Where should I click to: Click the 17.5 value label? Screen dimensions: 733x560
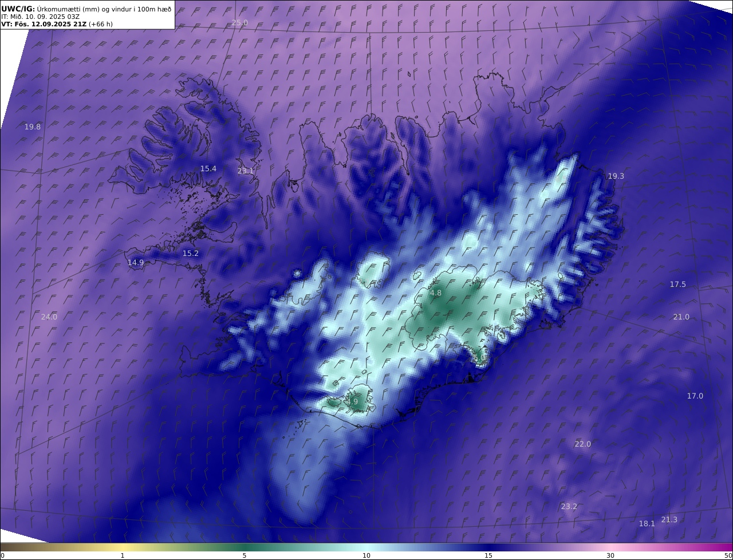(x=678, y=284)
